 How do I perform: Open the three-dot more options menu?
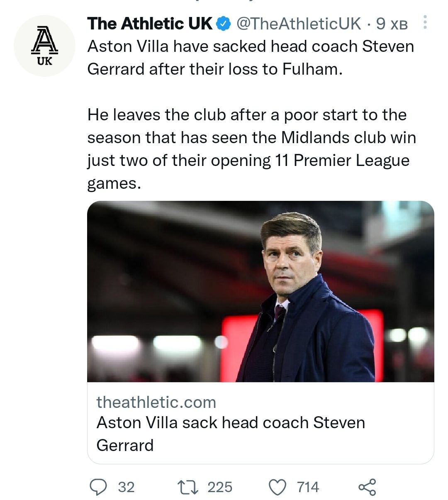pyautogui.click(x=425, y=23)
